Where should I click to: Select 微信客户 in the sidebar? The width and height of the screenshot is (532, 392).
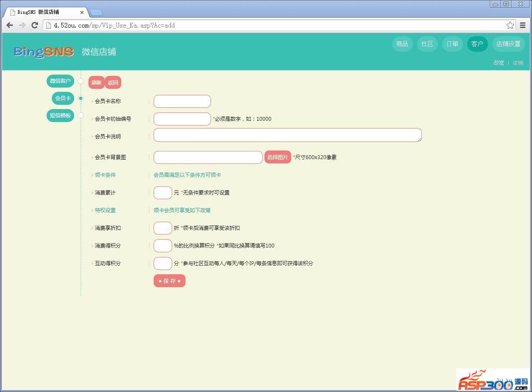[60, 81]
